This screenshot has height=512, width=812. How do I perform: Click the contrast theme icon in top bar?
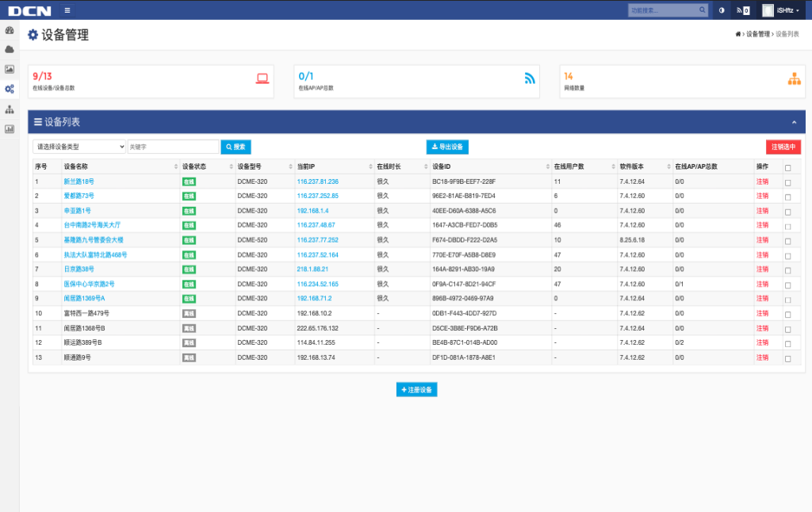(x=721, y=10)
